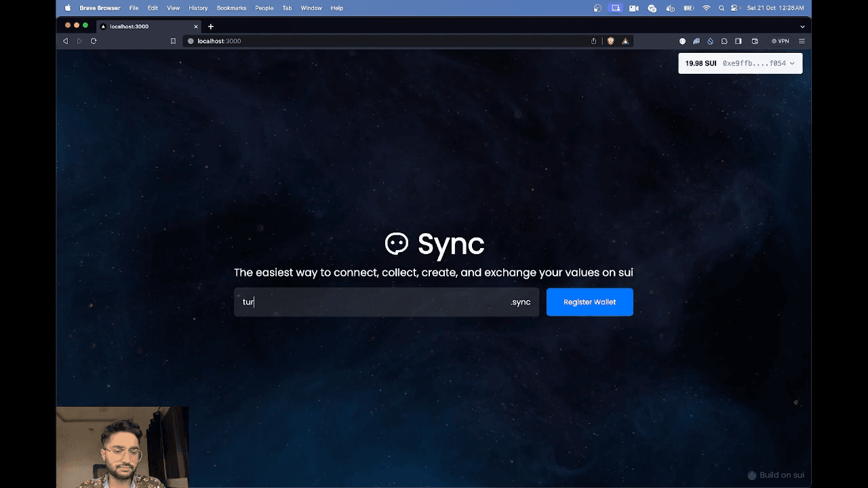Reload the page with the refresh icon
The width and height of the screenshot is (868, 488).
click(94, 41)
